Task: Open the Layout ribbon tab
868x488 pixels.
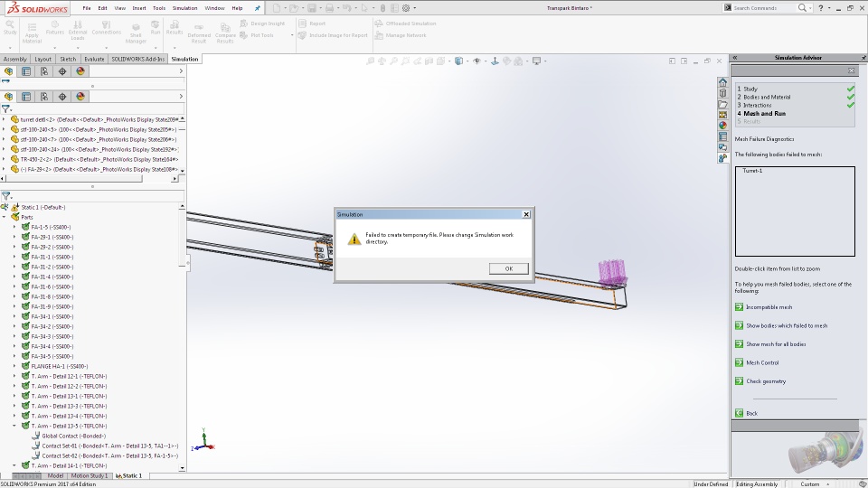Action: click(42, 60)
